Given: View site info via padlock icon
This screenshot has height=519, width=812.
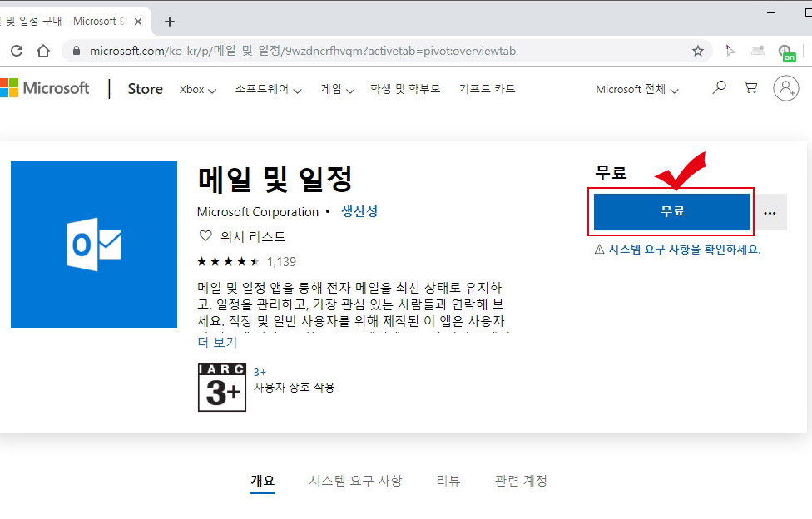Looking at the screenshot, I should click(x=77, y=51).
